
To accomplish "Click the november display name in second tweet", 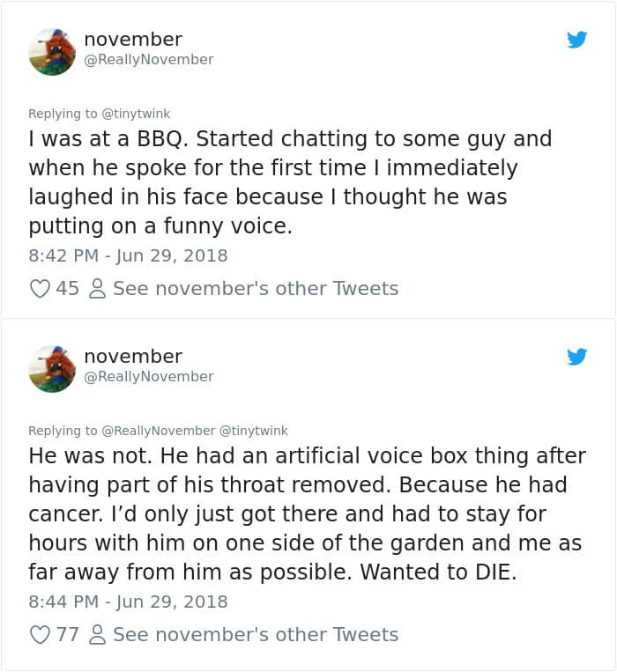I will [132, 357].
